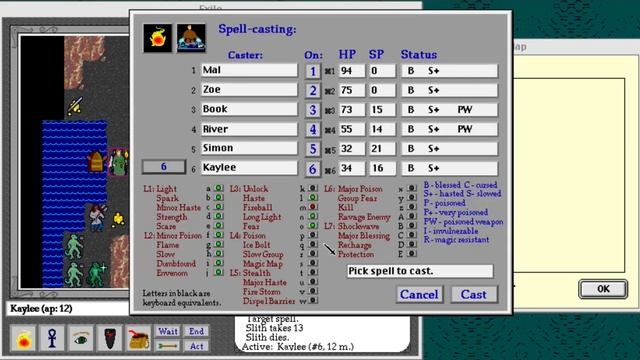Click the Simon caster name field
640x360 pixels.
[249, 148]
